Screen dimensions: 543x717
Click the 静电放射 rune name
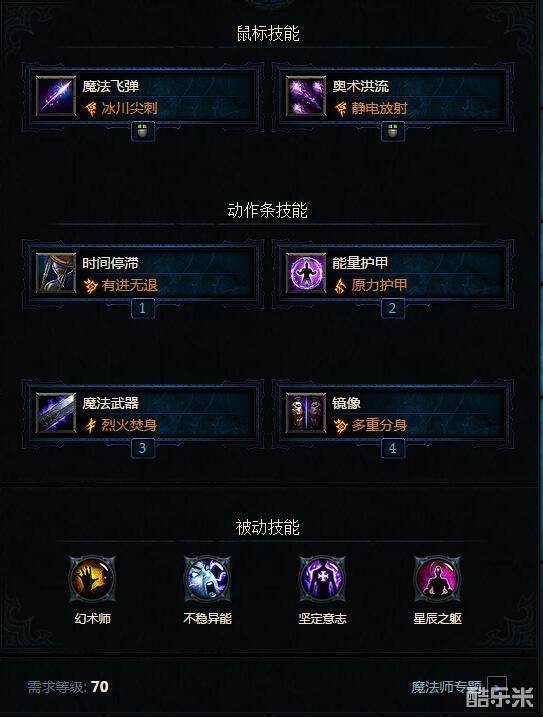pos(379,108)
